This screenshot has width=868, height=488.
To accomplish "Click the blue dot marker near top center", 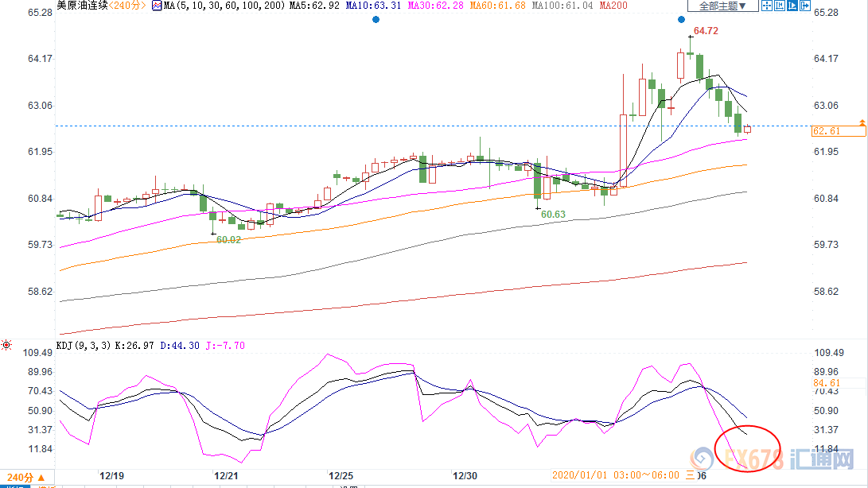I will point(376,19).
